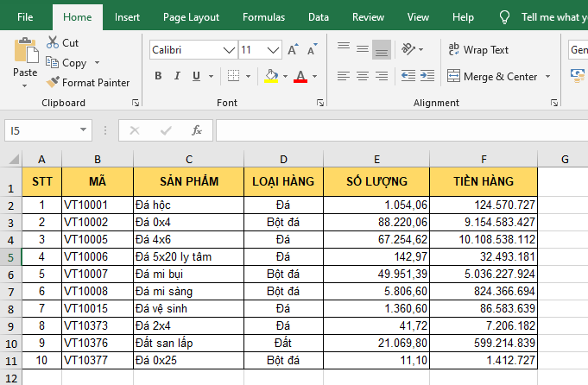This screenshot has height=385, width=588.
Task: Click the Insert Function fx icon
Action: [197, 130]
